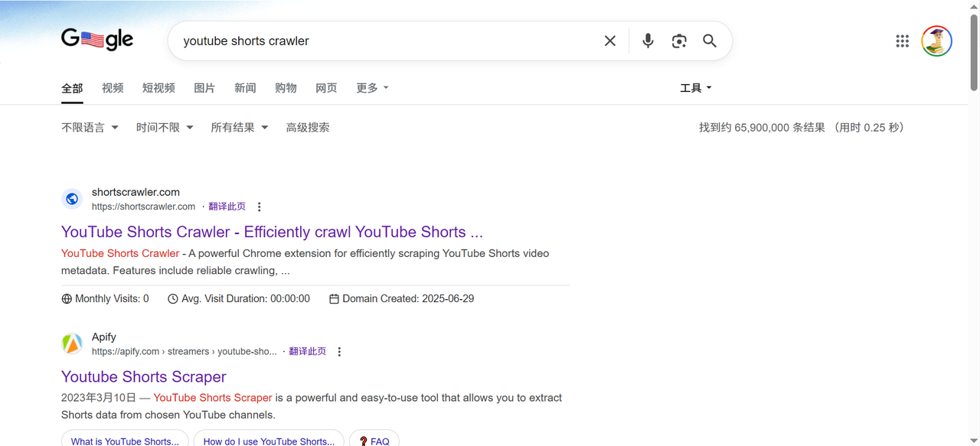Open the Google account avatar
This screenshot has width=980, height=446.
[936, 41]
